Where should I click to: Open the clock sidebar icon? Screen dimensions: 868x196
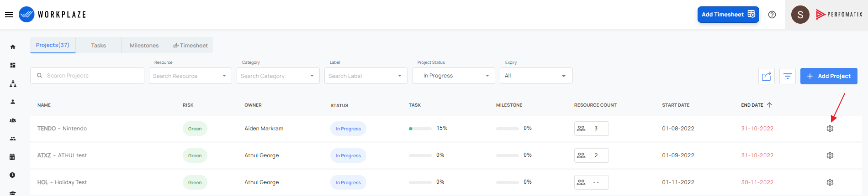[12, 175]
